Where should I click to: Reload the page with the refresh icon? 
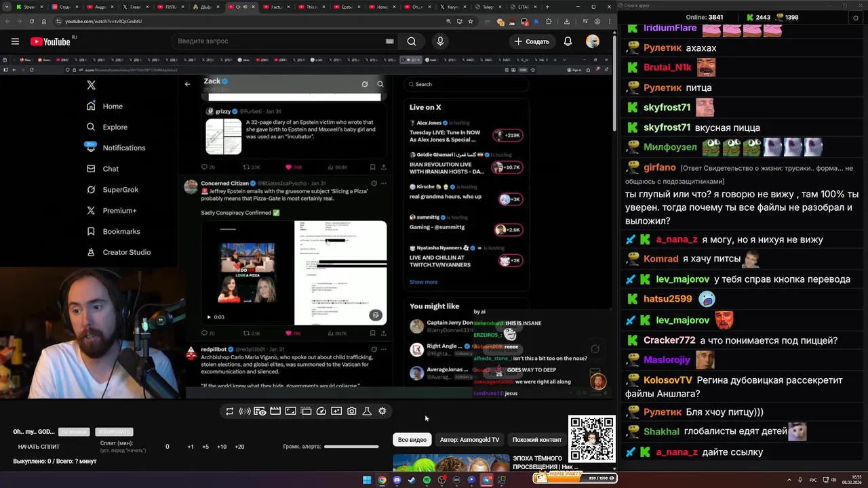click(31, 22)
